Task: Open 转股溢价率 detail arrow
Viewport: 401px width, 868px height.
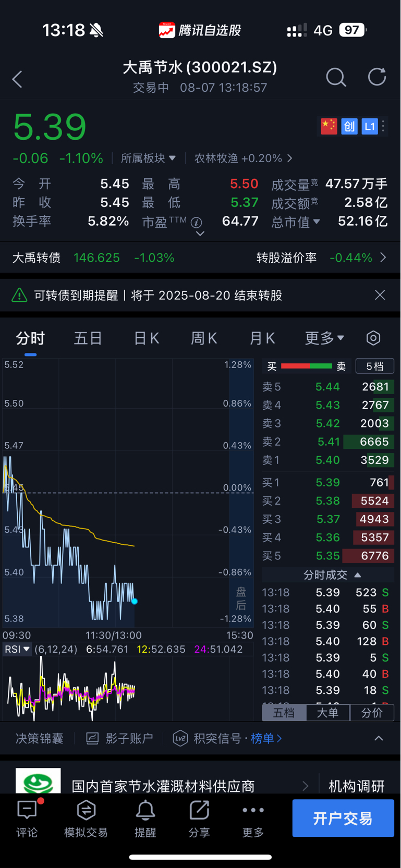Action: (x=383, y=258)
